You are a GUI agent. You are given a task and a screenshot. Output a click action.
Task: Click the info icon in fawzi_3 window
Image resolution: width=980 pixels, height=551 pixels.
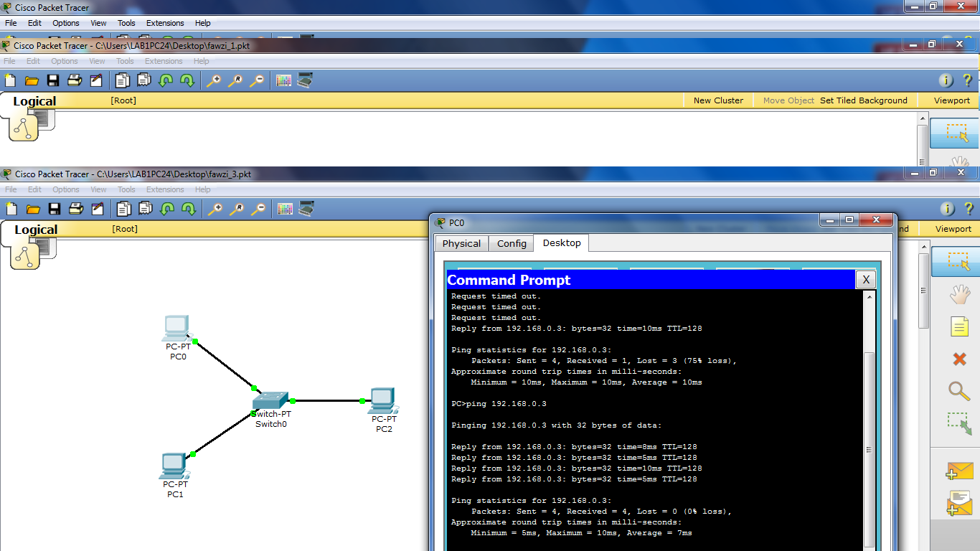(x=948, y=209)
